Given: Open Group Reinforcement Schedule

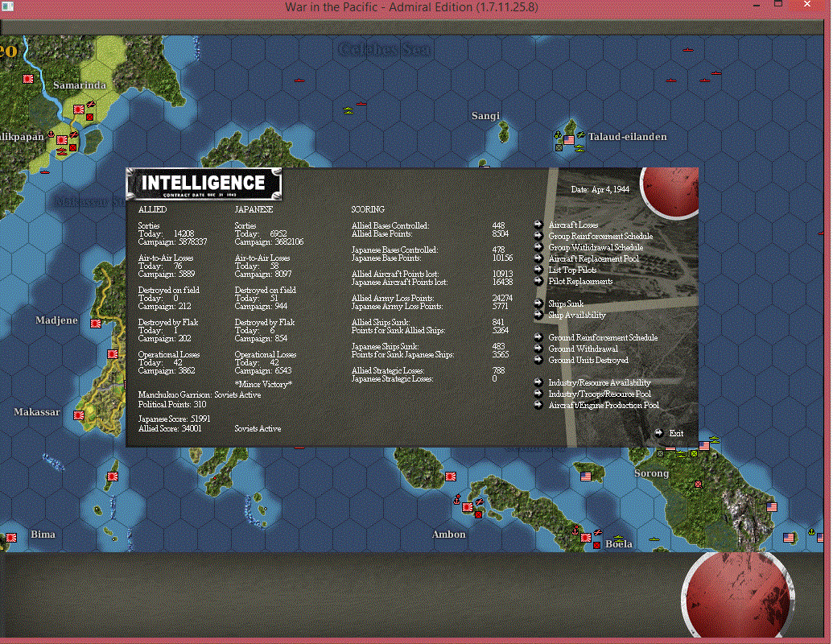Looking at the screenshot, I should coord(600,236).
